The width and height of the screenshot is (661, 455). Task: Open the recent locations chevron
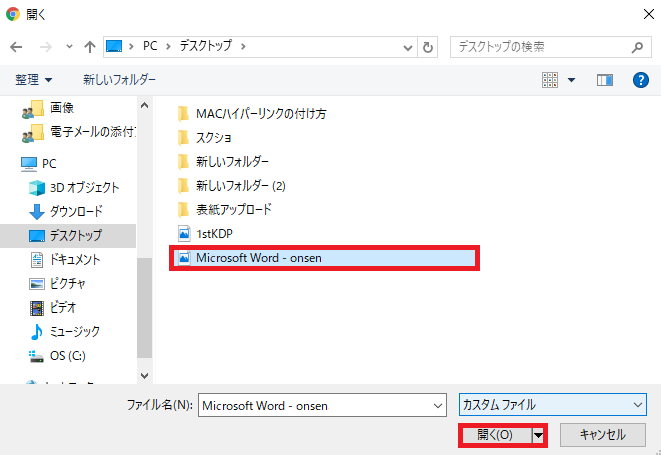point(69,47)
